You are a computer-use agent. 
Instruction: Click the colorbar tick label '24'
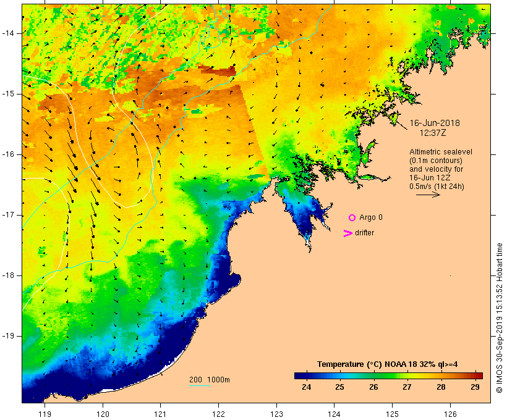click(307, 387)
